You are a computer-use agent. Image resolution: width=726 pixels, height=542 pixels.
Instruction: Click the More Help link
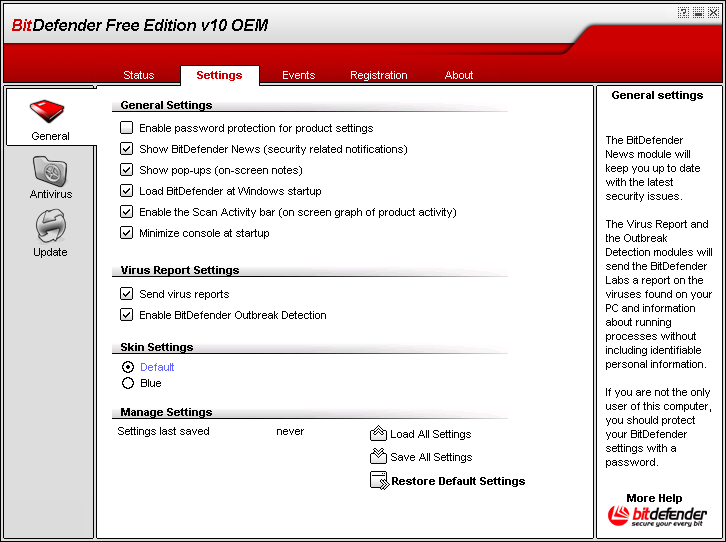(x=654, y=498)
